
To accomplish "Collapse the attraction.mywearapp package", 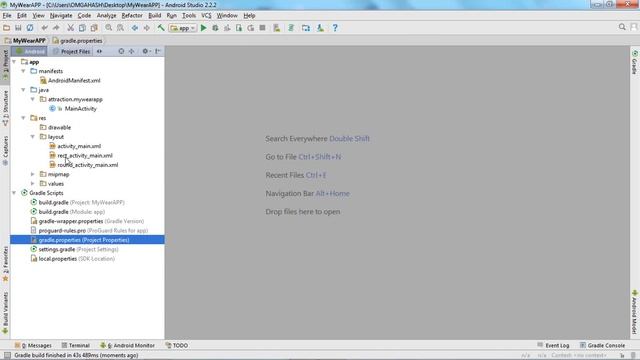I will click(x=33, y=99).
